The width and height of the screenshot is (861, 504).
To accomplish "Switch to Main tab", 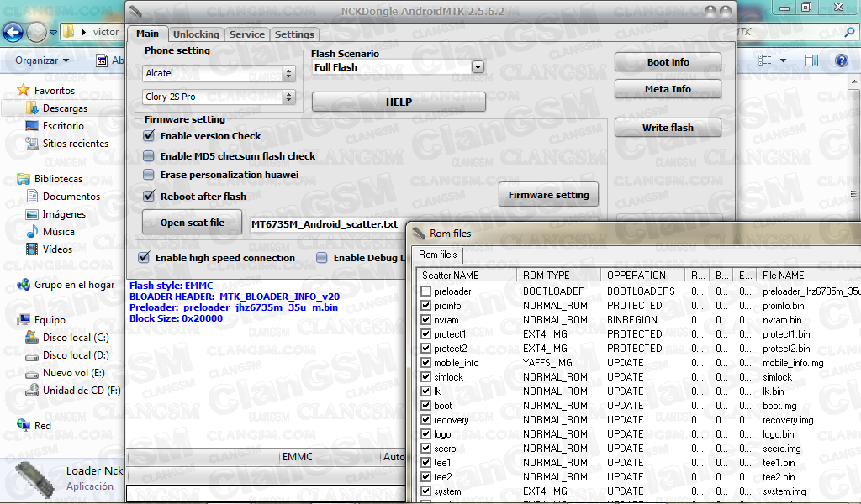I will (x=147, y=34).
